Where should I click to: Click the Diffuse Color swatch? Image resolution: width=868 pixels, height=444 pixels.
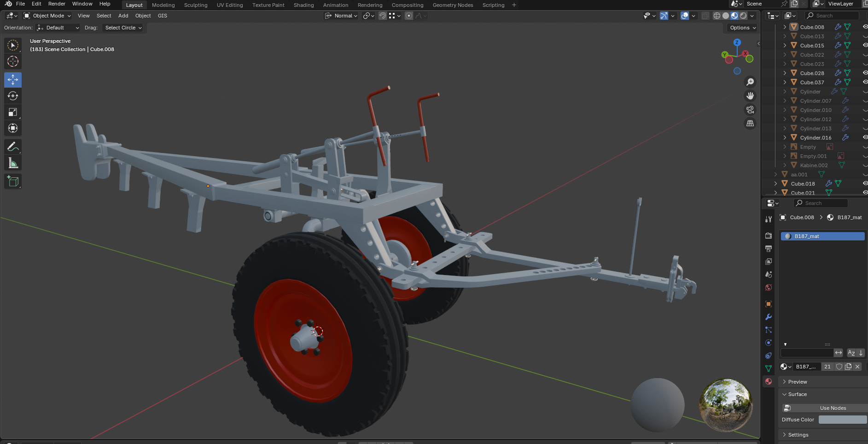click(842, 420)
